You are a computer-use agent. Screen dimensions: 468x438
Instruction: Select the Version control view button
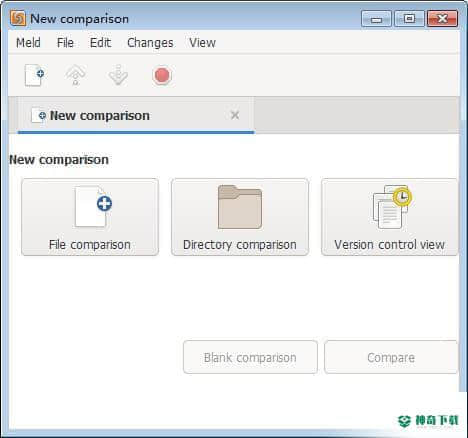[389, 217]
